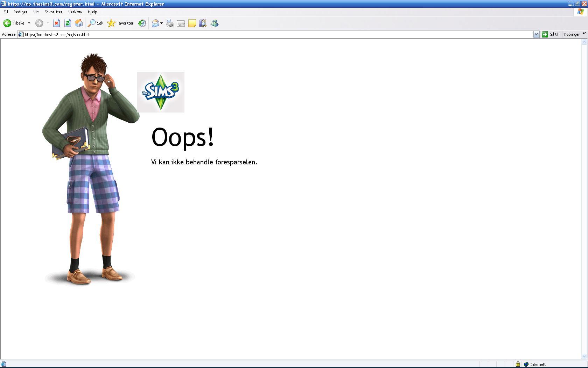Click the vertical scrollbar down arrow
The image size is (588, 368).
point(584,356)
